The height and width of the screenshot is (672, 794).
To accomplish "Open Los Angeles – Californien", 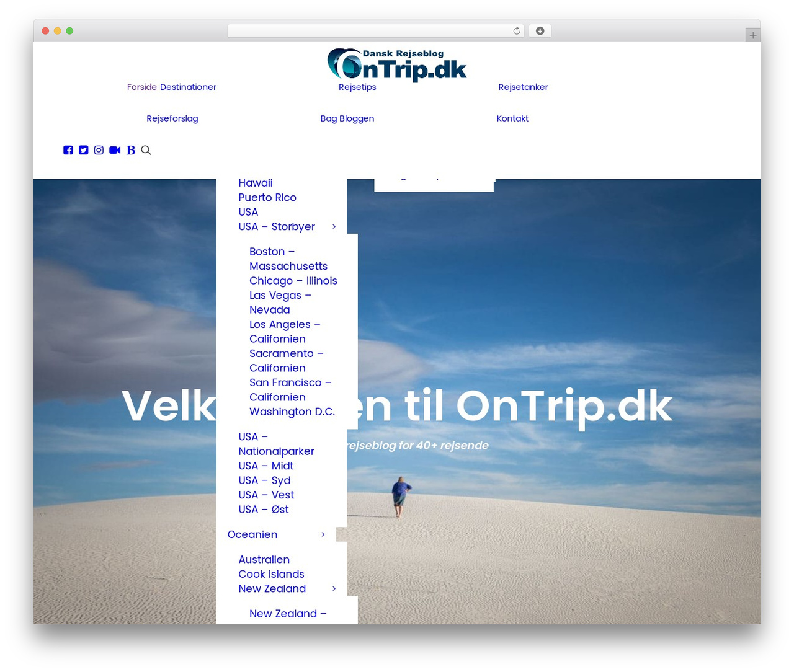I will pos(285,332).
